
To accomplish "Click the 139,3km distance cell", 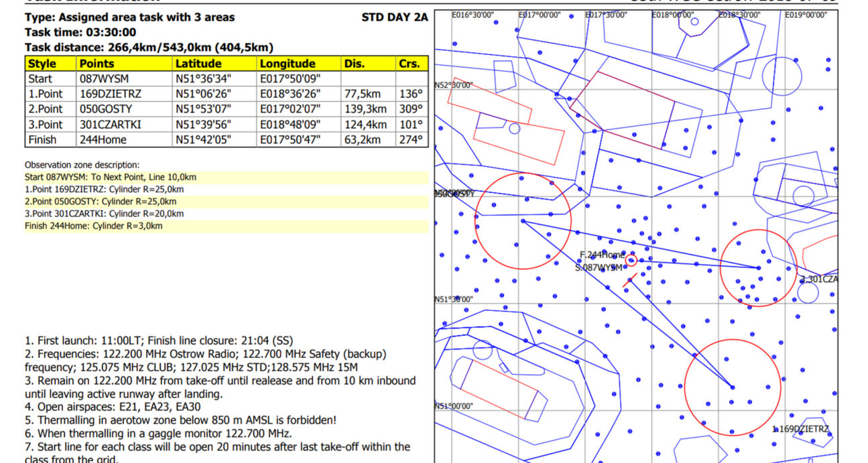I will pos(367,109).
